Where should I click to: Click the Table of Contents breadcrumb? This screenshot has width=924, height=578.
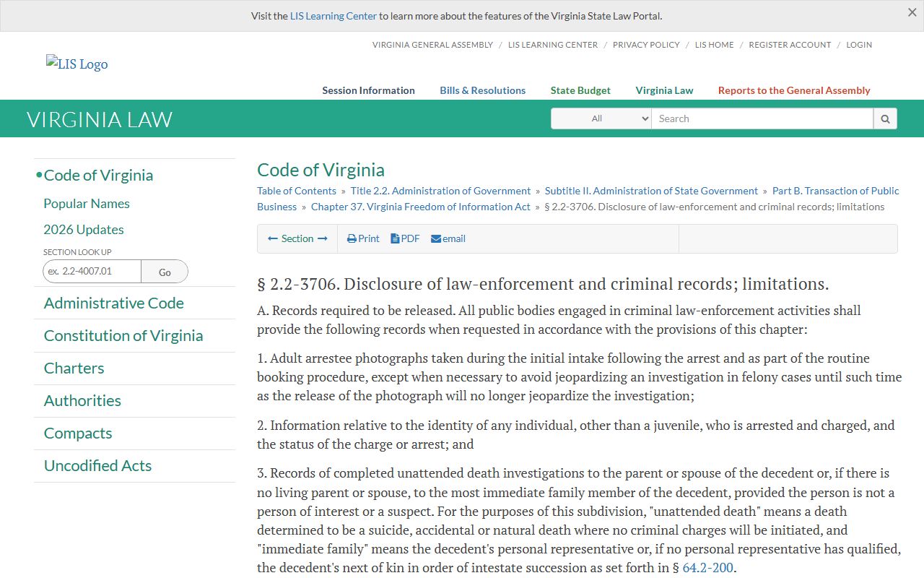coord(297,191)
